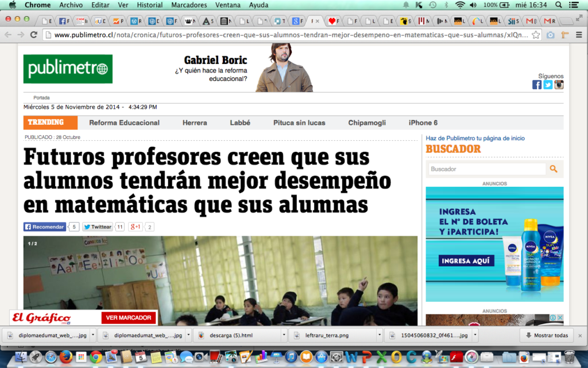Screen dimensions: 588x368
Task: Open the Reforma Educacional trending link
Action: coord(124,122)
